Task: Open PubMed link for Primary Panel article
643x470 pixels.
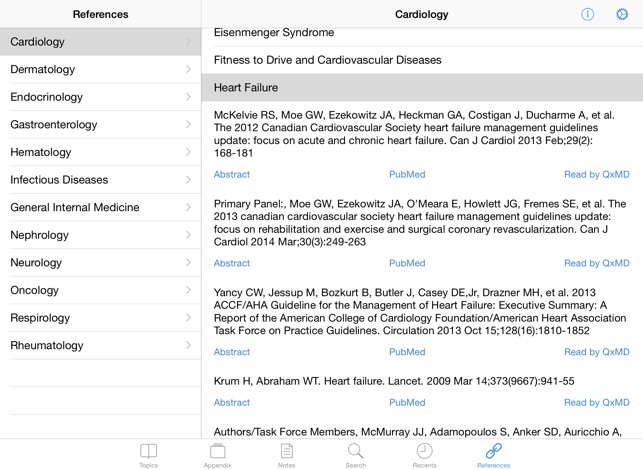Action: pos(407,263)
